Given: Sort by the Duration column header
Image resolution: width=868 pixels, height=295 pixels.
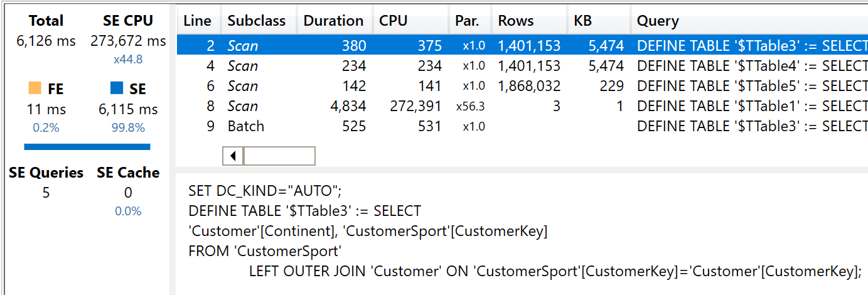Looking at the screenshot, I should pyautogui.click(x=335, y=21).
